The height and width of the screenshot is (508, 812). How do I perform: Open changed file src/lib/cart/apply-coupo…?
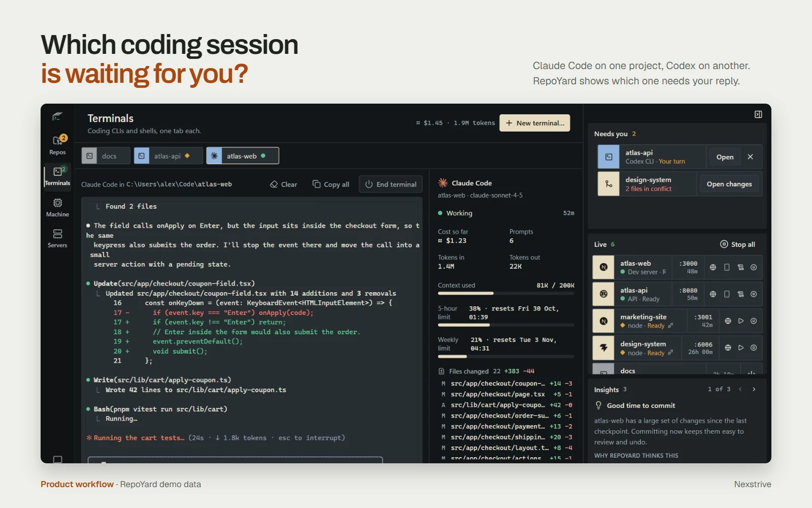click(x=506, y=405)
